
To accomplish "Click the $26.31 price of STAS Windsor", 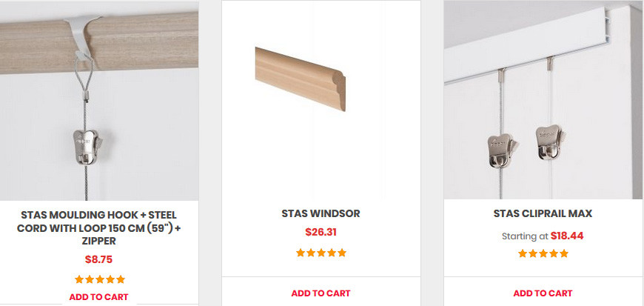I will click(321, 232).
